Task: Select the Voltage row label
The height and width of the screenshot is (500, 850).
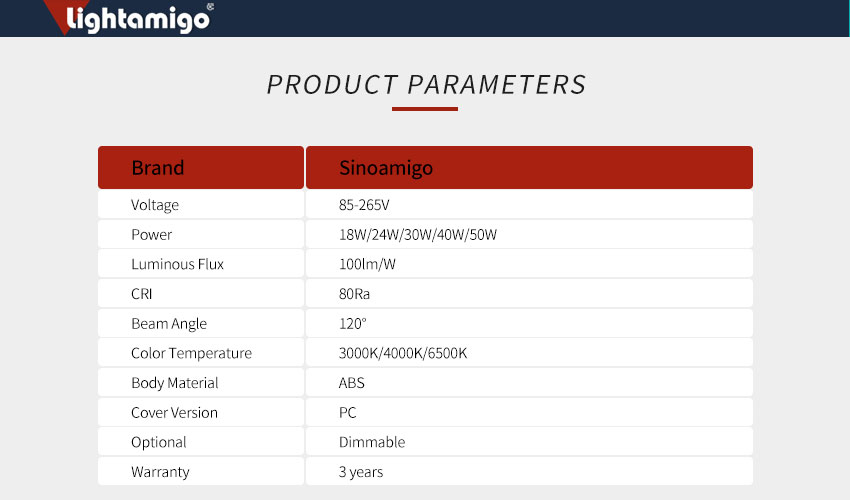Action: 155,205
